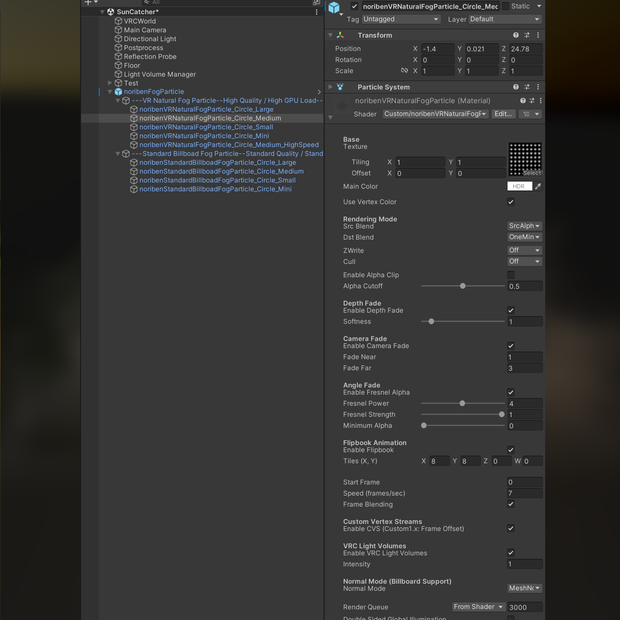Click the material help icon
The image size is (620, 620).
point(523,101)
